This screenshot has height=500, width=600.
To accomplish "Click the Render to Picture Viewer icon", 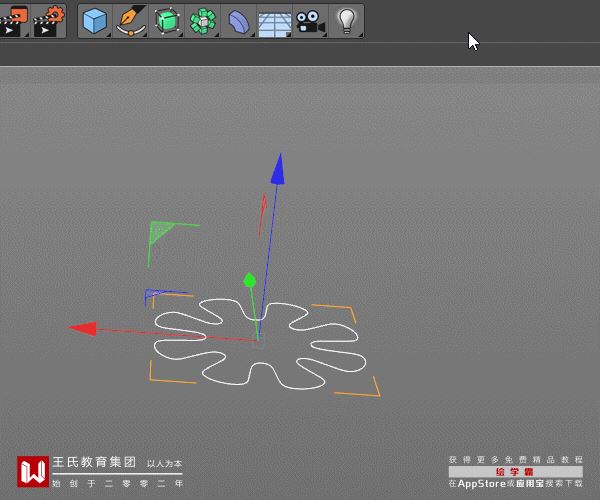I will click(x=14, y=21).
